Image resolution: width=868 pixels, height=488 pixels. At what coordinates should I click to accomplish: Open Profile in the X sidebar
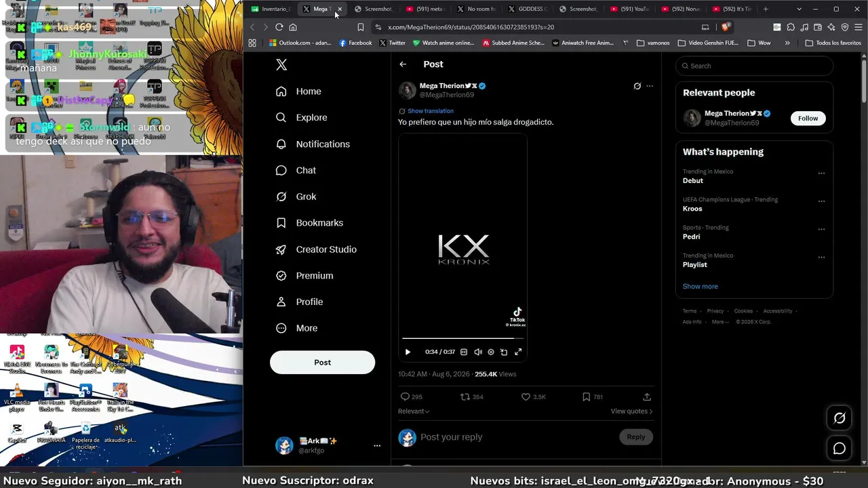(x=299, y=302)
